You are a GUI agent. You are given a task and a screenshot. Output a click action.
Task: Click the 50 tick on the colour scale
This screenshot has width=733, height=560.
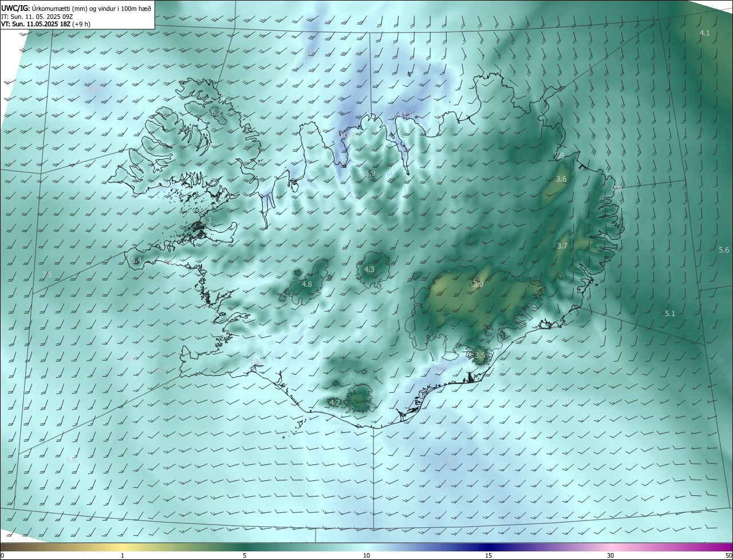(x=728, y=556)
